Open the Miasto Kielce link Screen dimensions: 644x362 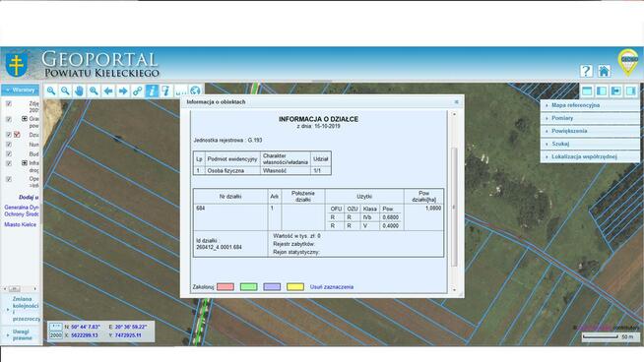[20, 224]
